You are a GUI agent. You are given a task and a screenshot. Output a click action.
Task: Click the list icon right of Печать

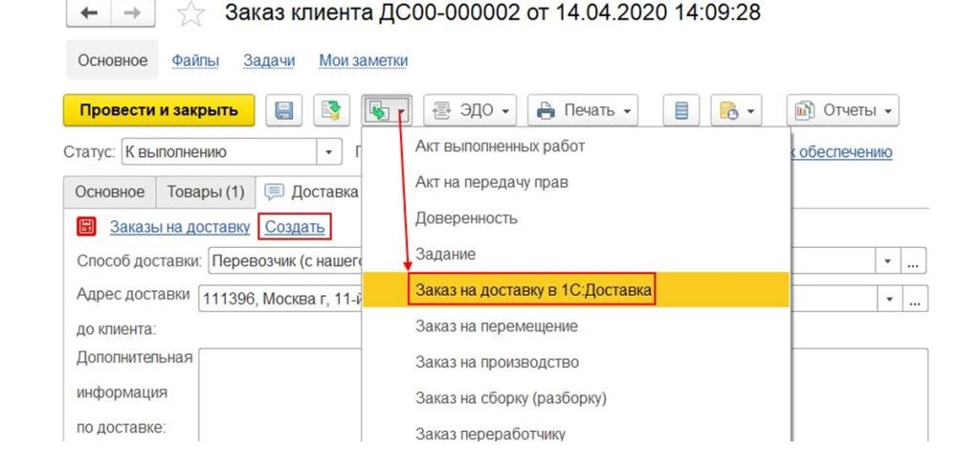click(681, 110)
